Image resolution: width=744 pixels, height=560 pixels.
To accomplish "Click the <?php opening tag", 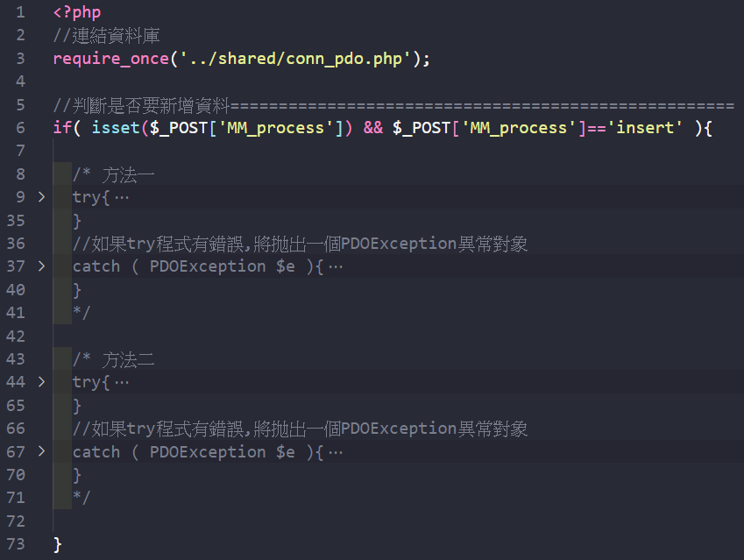I will click(x=77, y=13).
